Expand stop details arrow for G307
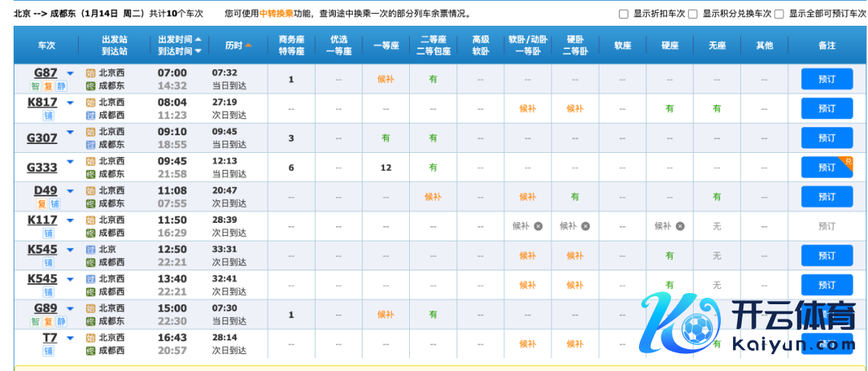The image size is (868, 371). [70, 132]
